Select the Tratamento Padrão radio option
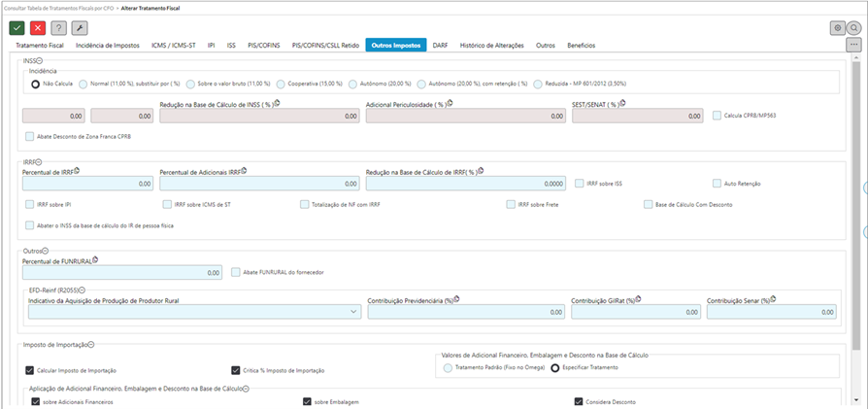 pos(448,368)
